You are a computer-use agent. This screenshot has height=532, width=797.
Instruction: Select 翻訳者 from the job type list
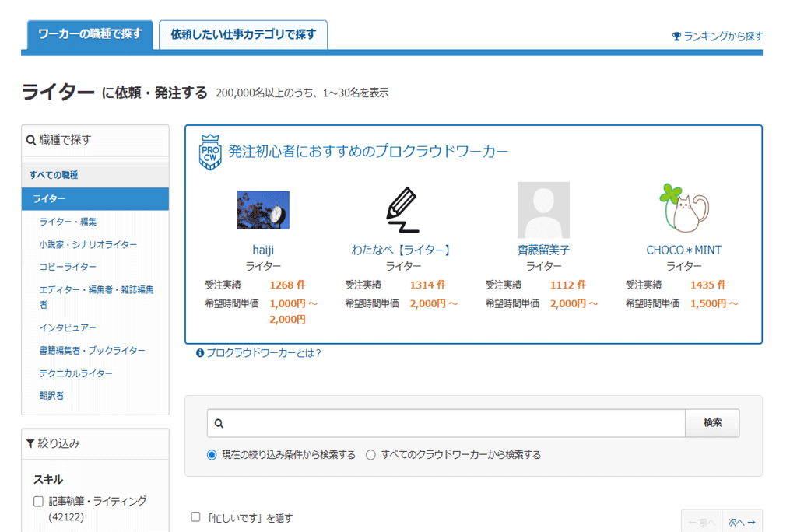[x=51, y=396]
